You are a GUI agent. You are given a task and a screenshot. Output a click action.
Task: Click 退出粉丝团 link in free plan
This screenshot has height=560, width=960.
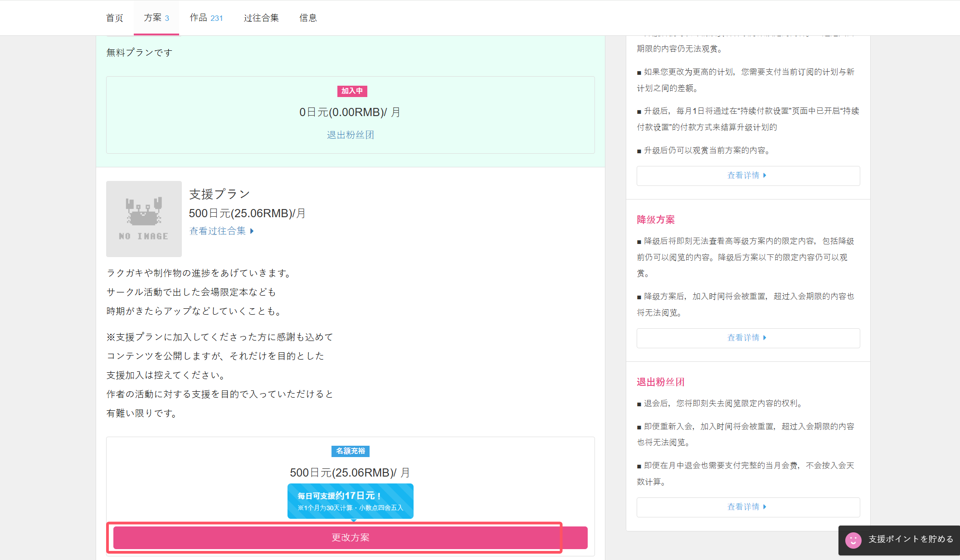click(x=350, y=135)
